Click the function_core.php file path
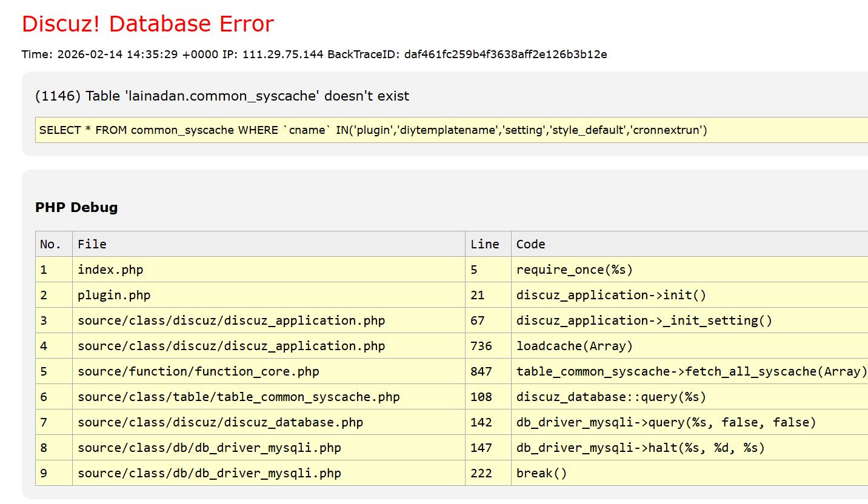This screenshot has width=868, height=504. (x=198, y=371)
